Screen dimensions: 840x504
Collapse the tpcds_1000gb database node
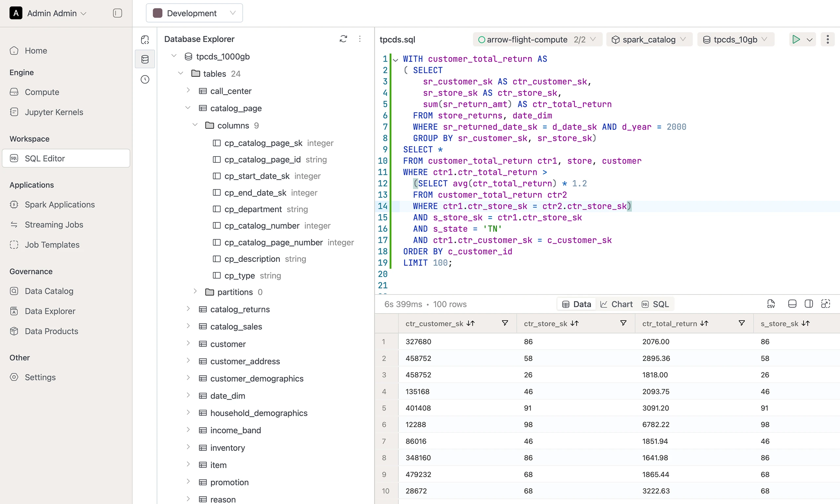[x=174, y=56]
